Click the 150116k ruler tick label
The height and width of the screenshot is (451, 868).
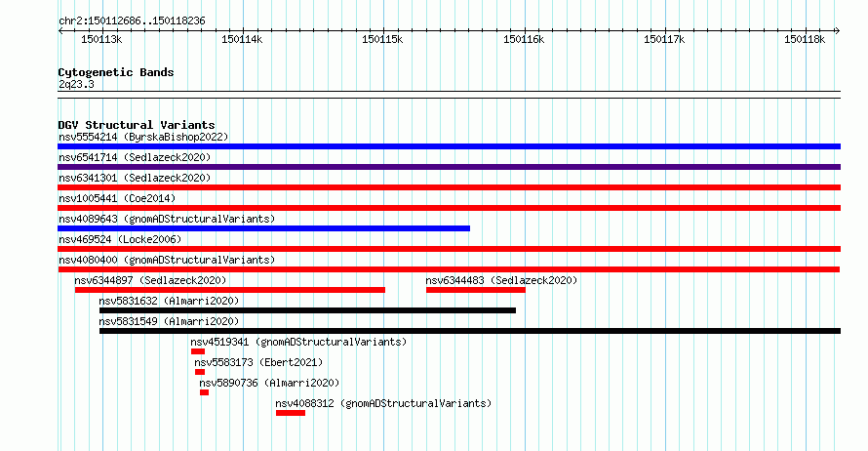[524, 40]
